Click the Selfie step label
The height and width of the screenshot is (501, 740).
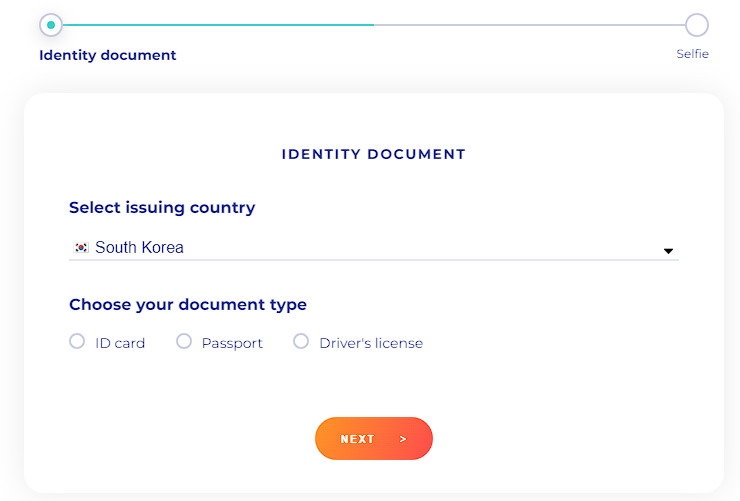[692, 54]
